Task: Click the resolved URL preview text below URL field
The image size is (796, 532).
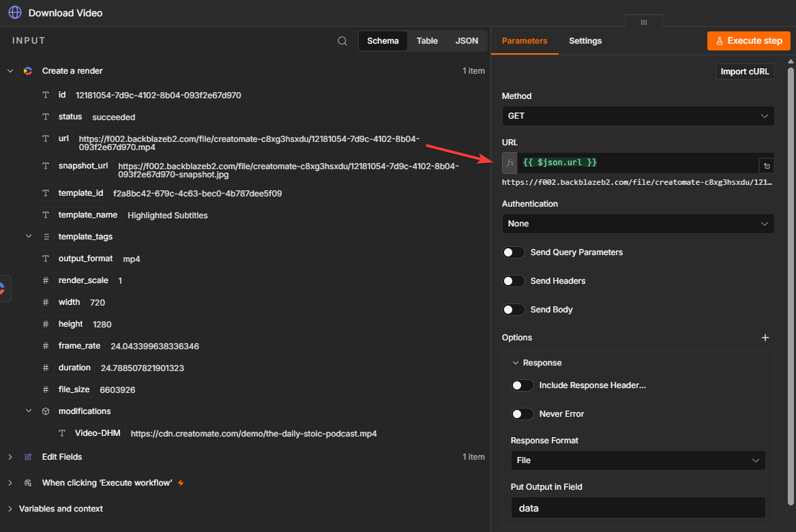Action: tap(637, 182)
